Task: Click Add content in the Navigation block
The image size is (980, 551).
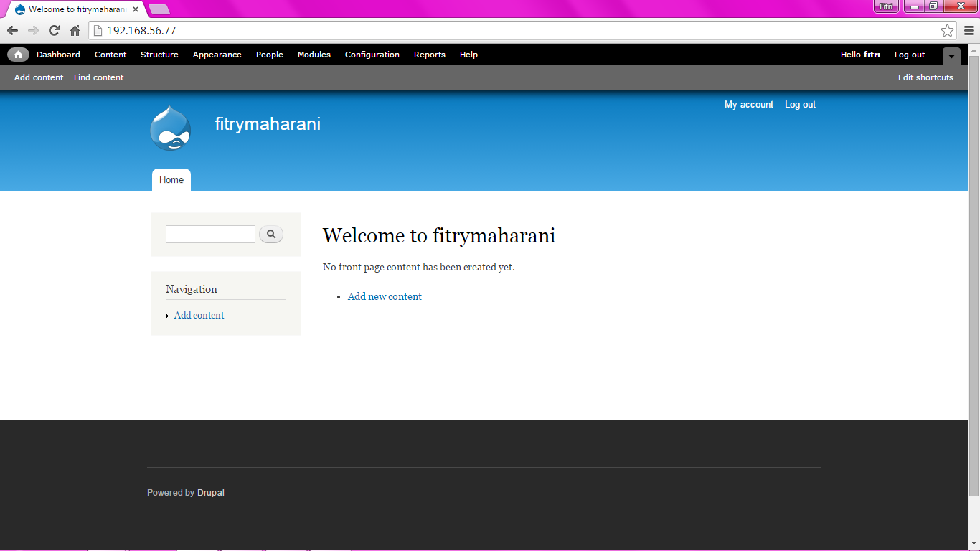Action: tap(199, 315)
